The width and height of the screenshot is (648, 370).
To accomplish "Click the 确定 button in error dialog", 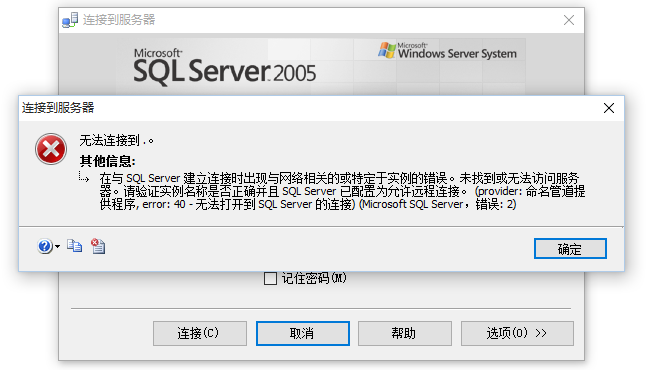I will click(x=570, y=248).
